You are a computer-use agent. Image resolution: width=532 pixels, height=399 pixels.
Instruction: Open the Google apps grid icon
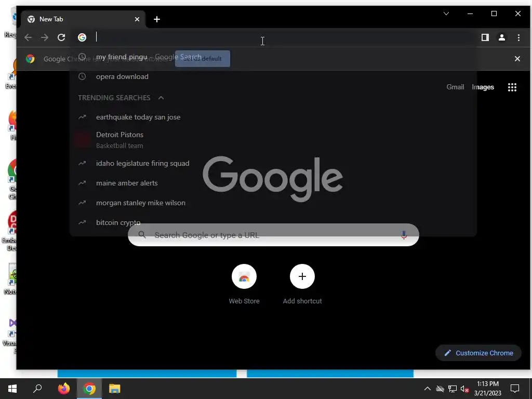(x=512, y=87)
